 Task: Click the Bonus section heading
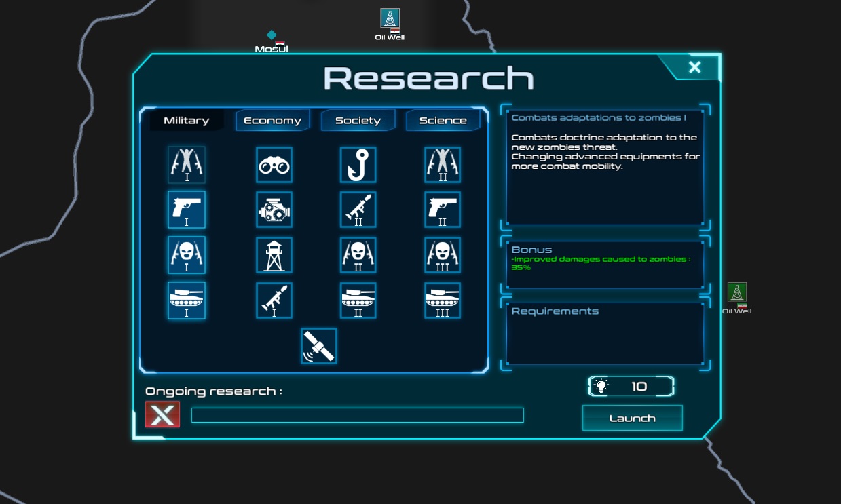[532, 250]
